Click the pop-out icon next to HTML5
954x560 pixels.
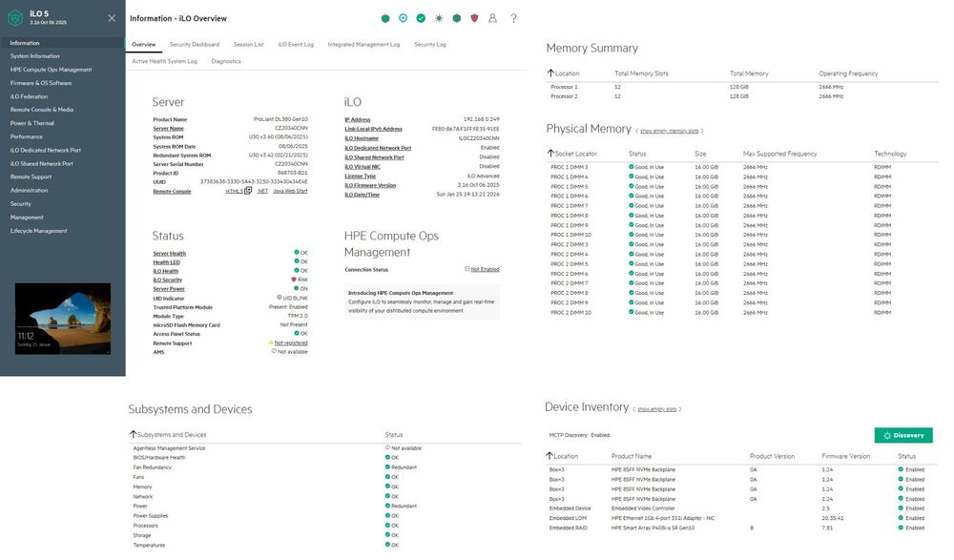point(248,191)
